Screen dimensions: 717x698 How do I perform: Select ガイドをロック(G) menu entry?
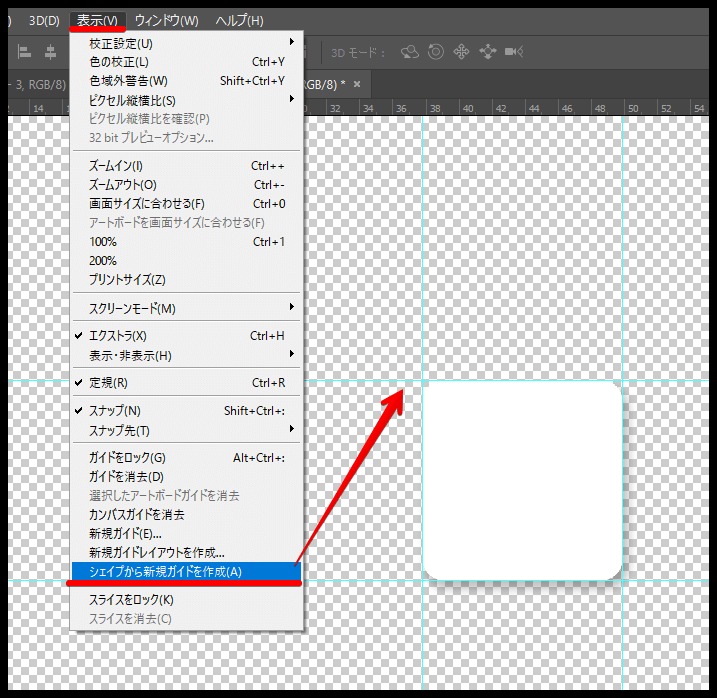pyautogui.click(x=127, y=458)
